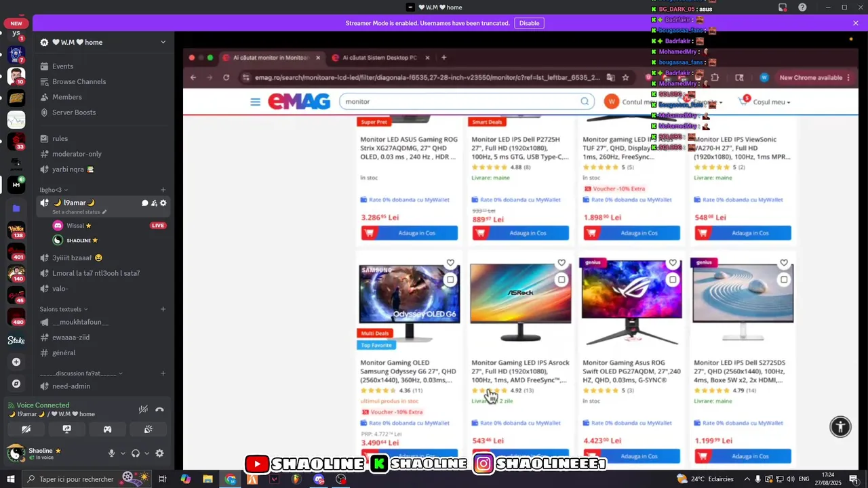Go to eMAG home via logo
868x488 pixels.
click(x=299, y=102)
